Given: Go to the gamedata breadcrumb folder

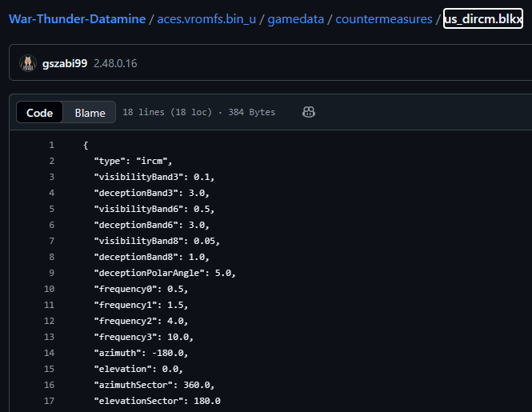Looking at the screenshot, I should click(296, 19).
